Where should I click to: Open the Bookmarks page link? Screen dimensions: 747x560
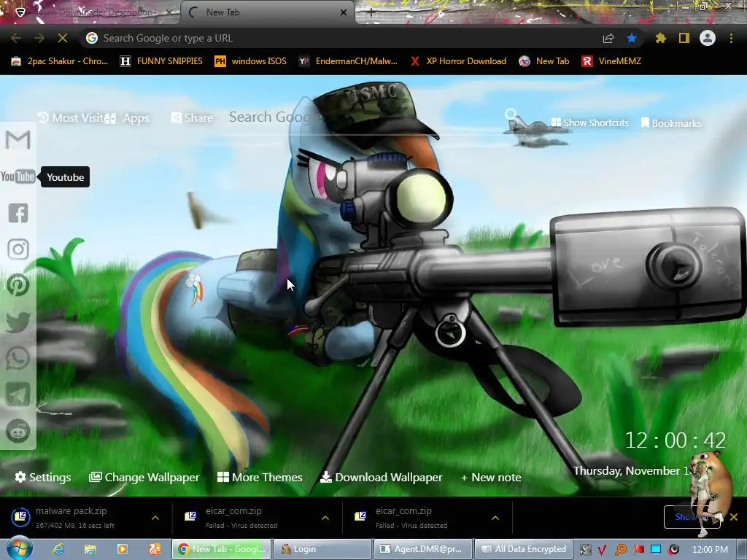pos(671,123)
